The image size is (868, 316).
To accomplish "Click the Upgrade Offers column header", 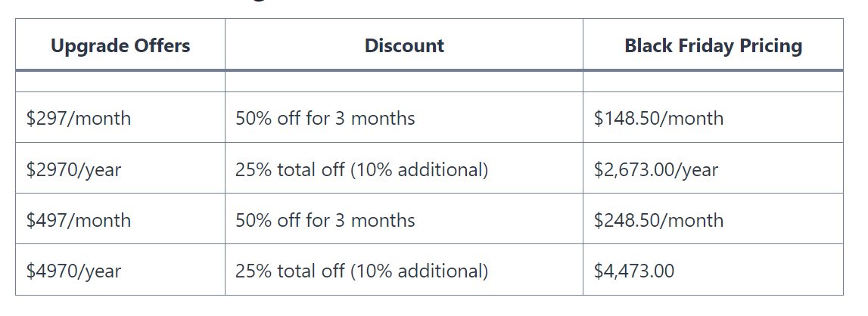I will (x=120, y=45).
